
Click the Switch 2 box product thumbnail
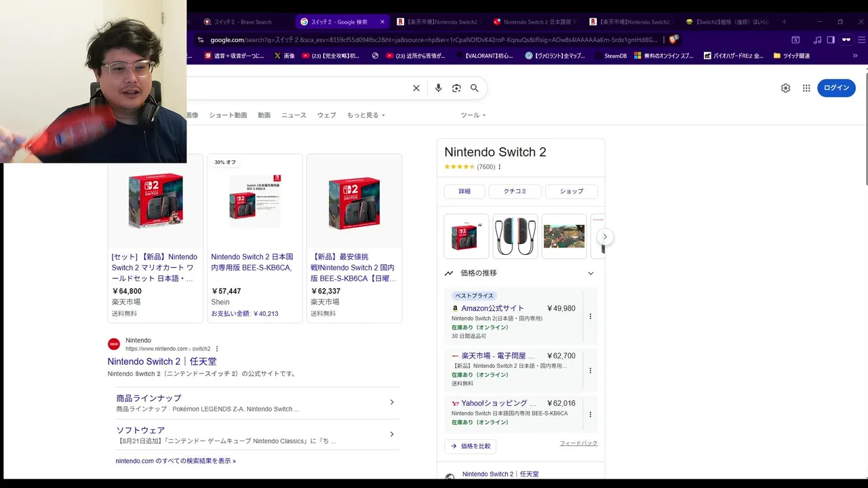(x=467, y=237)
